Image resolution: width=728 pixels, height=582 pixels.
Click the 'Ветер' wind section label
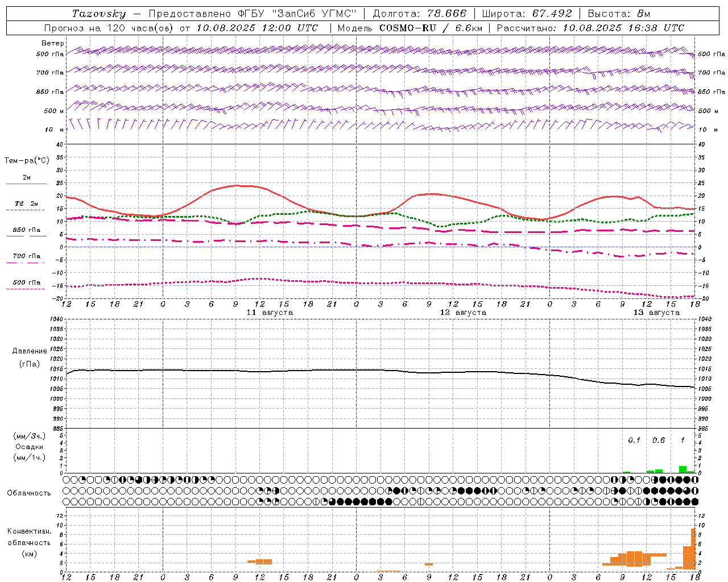click(x=53, y=43)
